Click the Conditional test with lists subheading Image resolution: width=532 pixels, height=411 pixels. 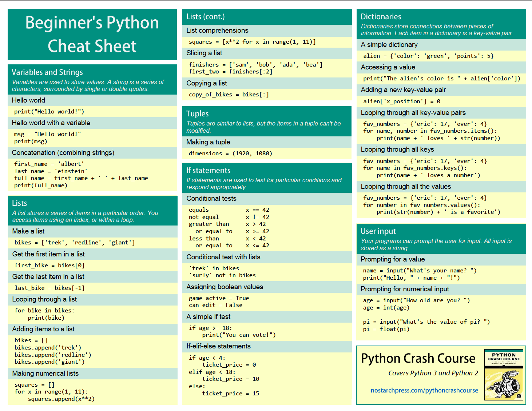tap(223, 257)
